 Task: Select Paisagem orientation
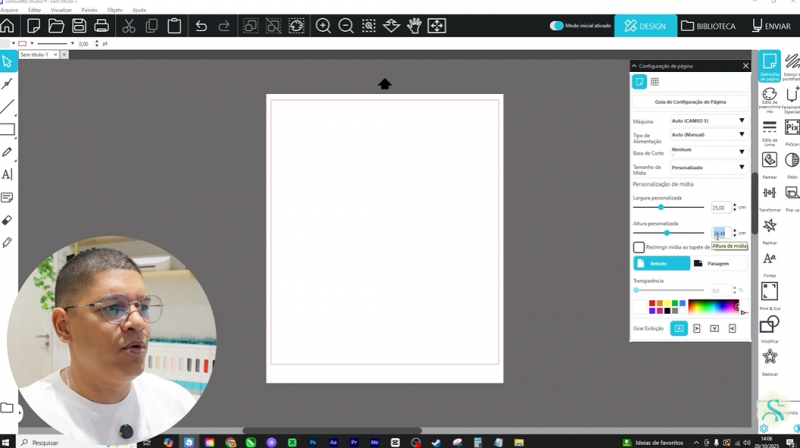pos(719,263)
